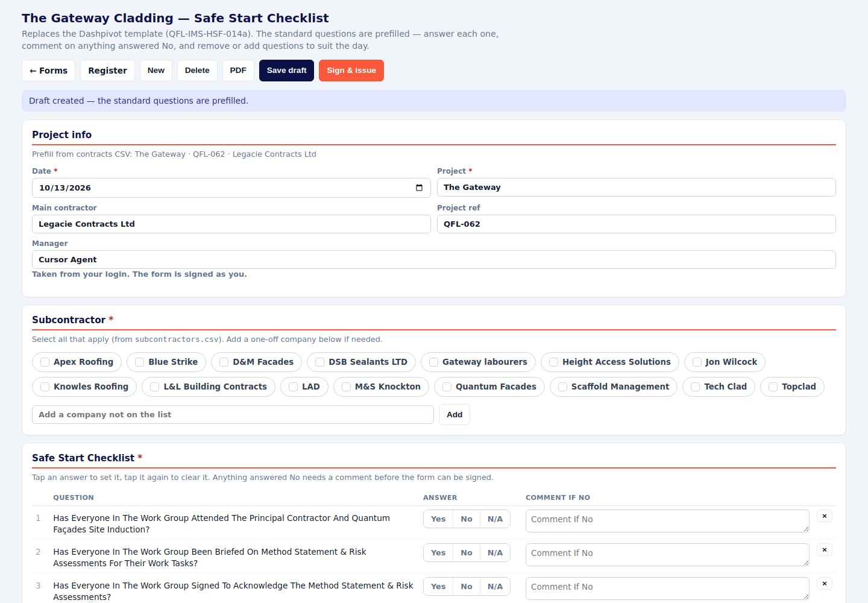Click the Date input field
Image resolution: width=868 pixels, height=603 pixels.
click(x=231, y=188)
